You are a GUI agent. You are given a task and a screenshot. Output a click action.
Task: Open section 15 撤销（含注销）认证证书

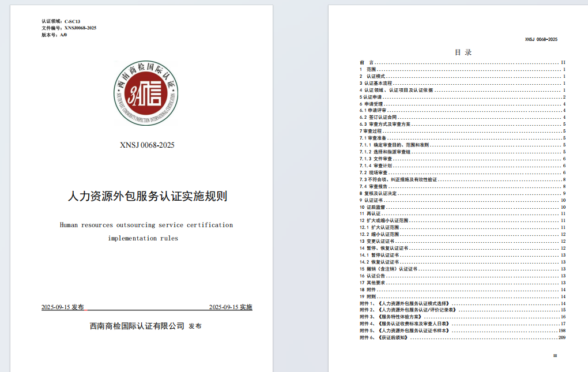pos(389,269)
